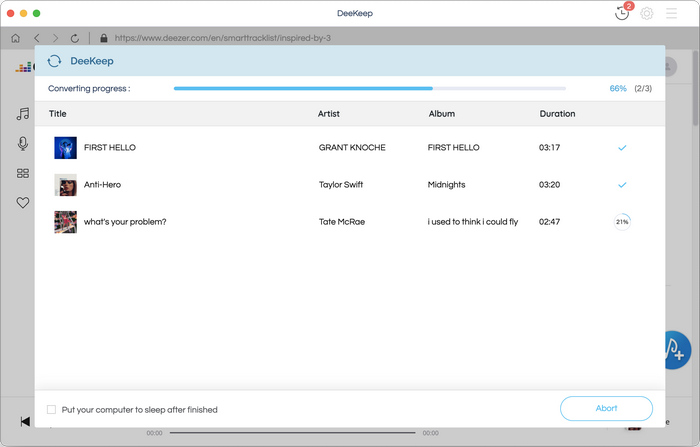Navigate forward with the right arrow
Screen dimensions: 700x447
point(55,38)
